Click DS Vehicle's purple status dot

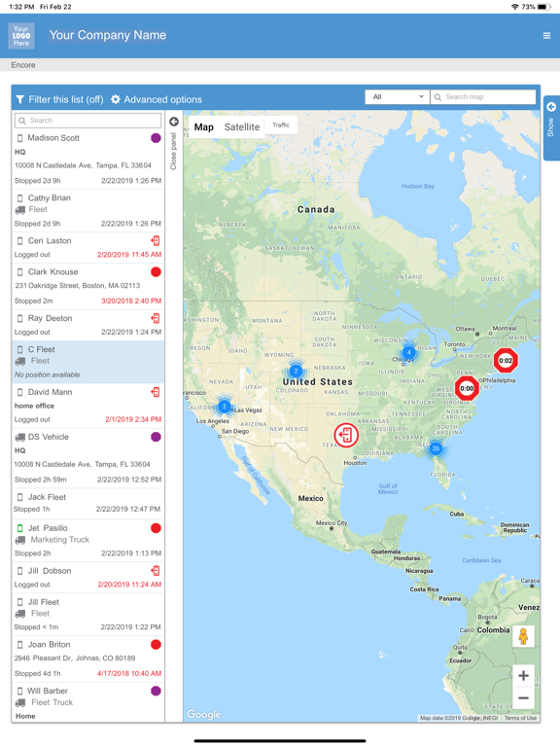pyautogui.click(x=156, y=437)
